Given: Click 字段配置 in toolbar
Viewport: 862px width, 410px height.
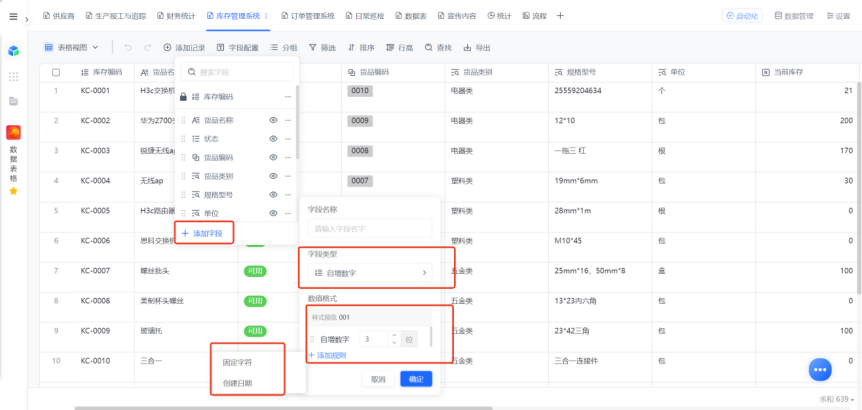Looking at the screenshot, I should pos(237,48).
